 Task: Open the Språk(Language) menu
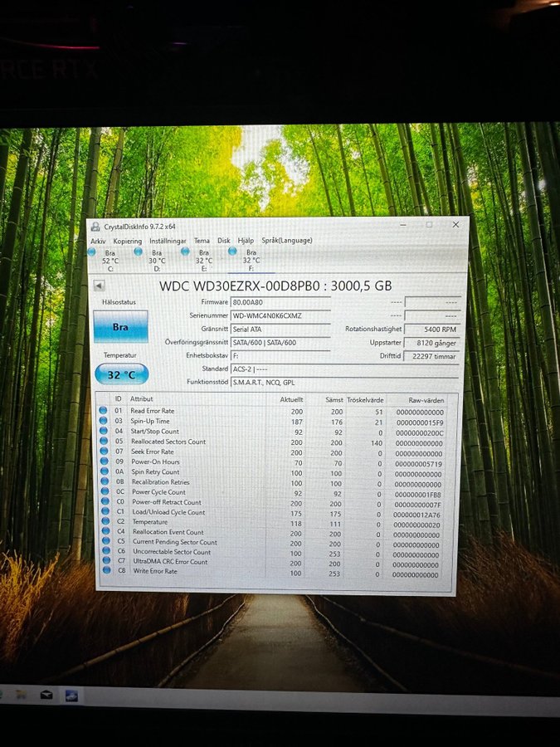[287, 241]
